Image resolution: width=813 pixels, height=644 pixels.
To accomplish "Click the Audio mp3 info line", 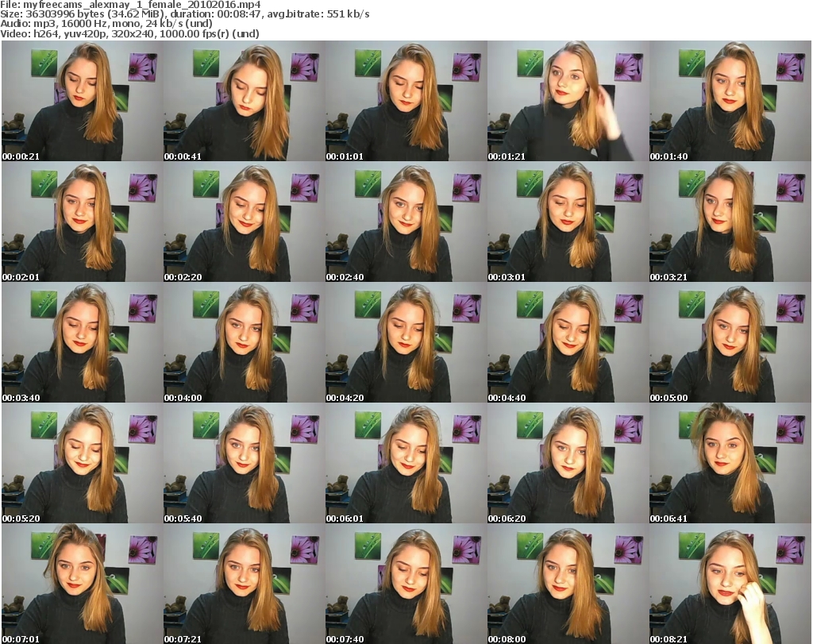I will [106, 23].
